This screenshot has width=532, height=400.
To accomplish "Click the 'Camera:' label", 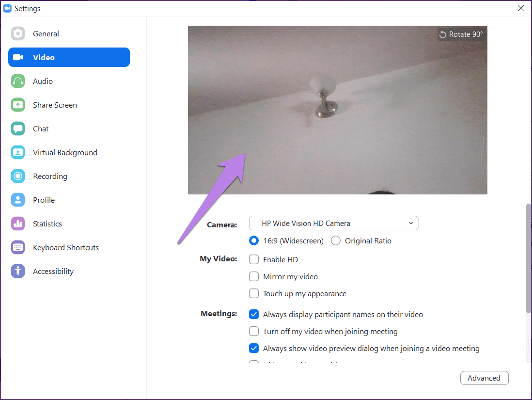I will click(222, 225).
